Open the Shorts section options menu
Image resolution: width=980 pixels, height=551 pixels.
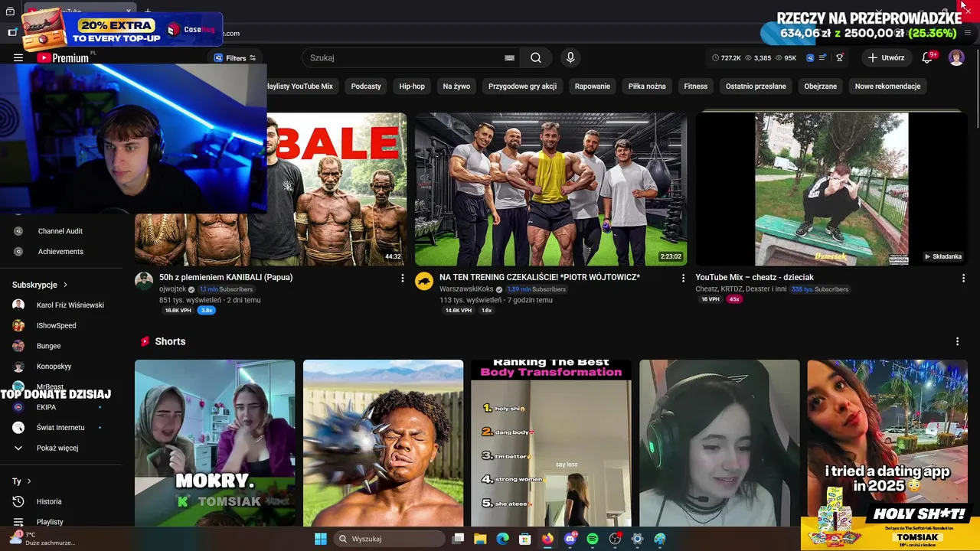point(957,341)
